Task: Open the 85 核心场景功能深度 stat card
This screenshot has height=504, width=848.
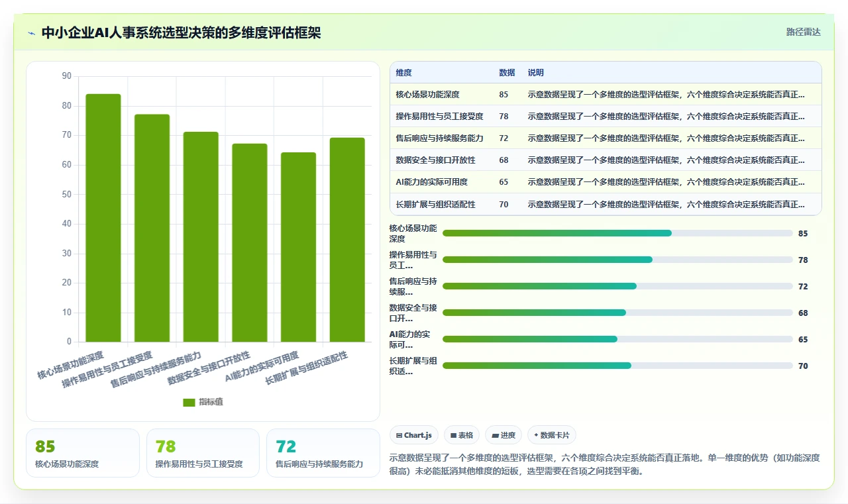Action: 83,453
